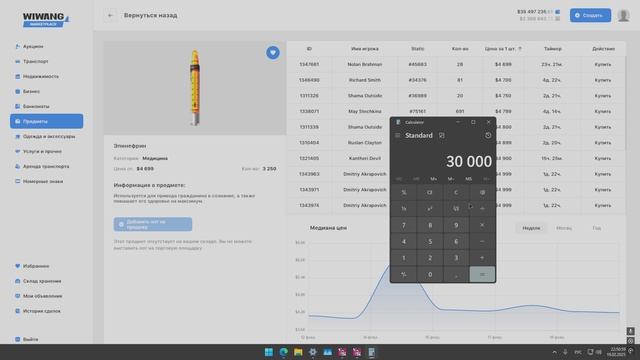Screen dimensions: 640x360
Task: Toggle Calculator keep-on-top icon
Action: 442,136
